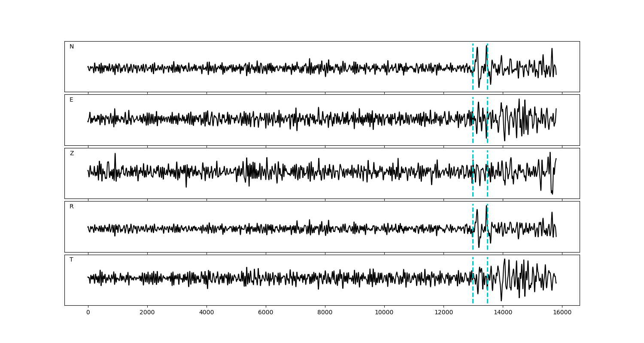Click the E channel label

pyautogui.click(x=71, y=100)
